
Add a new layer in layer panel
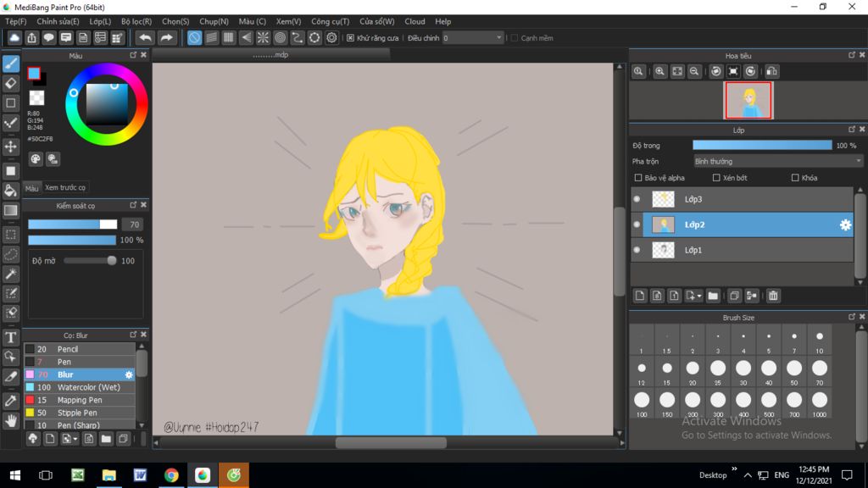click(640, 296)
